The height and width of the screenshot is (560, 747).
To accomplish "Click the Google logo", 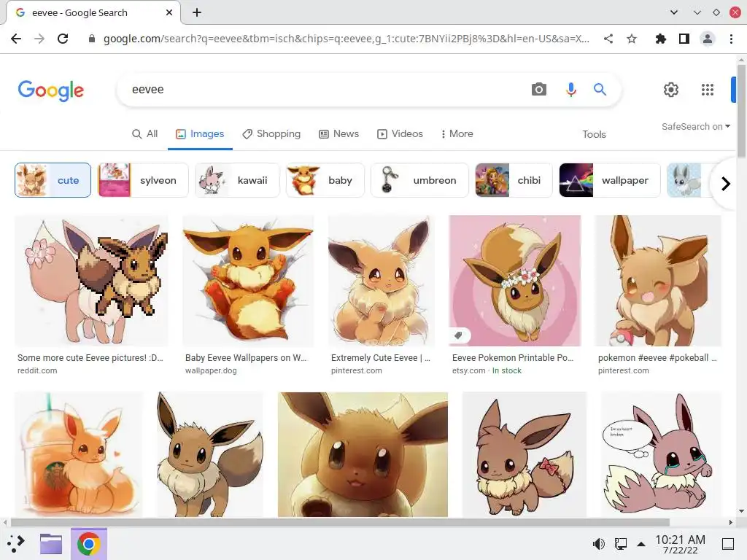I will (x=51, y=90).
